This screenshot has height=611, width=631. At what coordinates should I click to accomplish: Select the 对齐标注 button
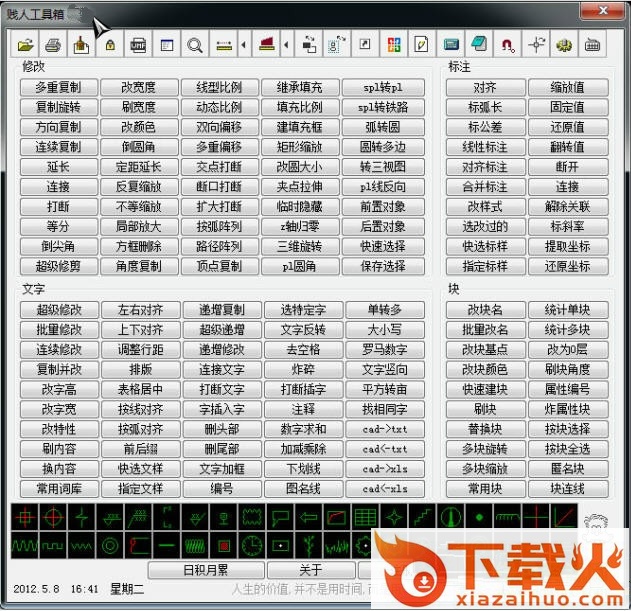click(485, 167)
